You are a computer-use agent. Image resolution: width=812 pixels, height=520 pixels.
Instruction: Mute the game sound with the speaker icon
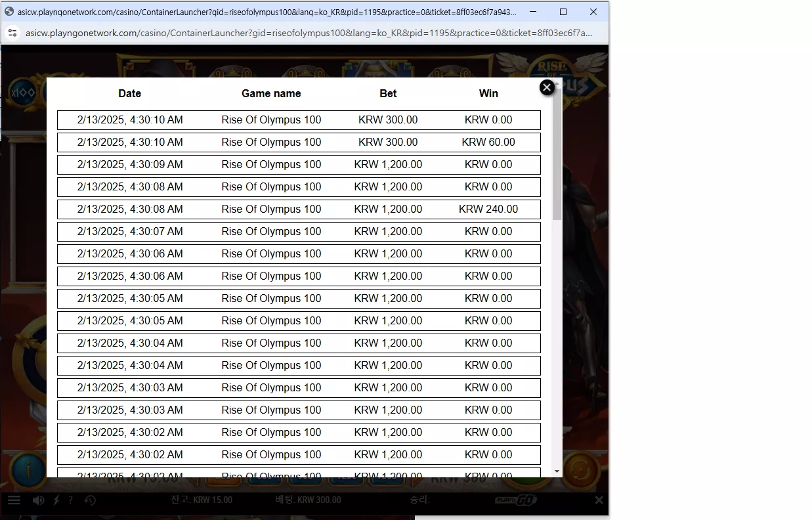pos(39,500)
